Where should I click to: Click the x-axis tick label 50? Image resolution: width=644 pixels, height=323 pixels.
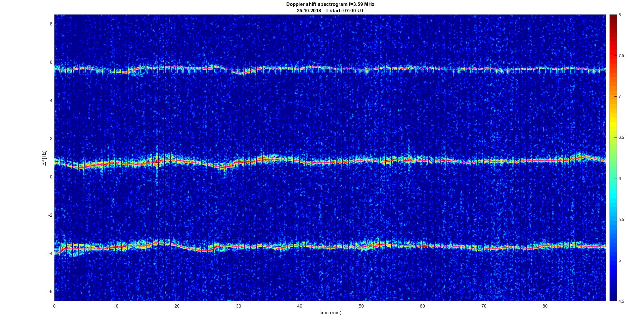click(x=361, y=306)
